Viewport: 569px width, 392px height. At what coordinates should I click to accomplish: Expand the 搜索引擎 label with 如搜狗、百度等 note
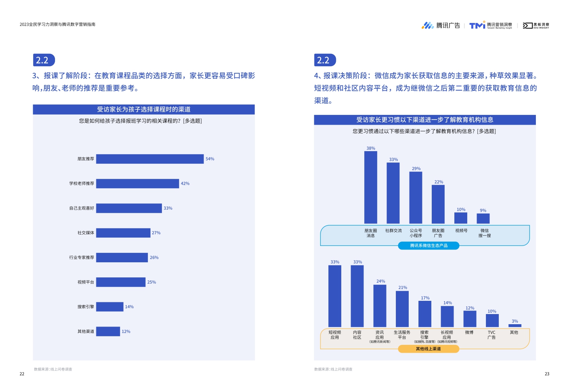(424, 335)
